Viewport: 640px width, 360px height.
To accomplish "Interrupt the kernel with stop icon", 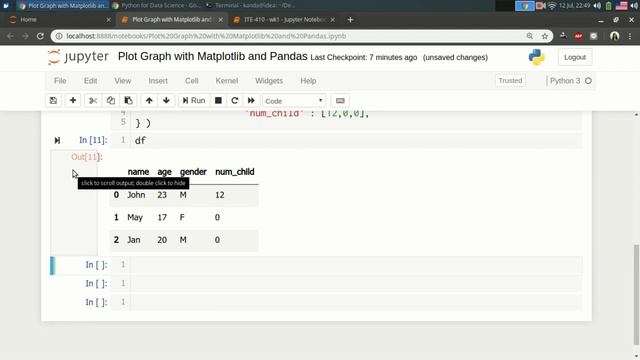I will tap(218, 100).
